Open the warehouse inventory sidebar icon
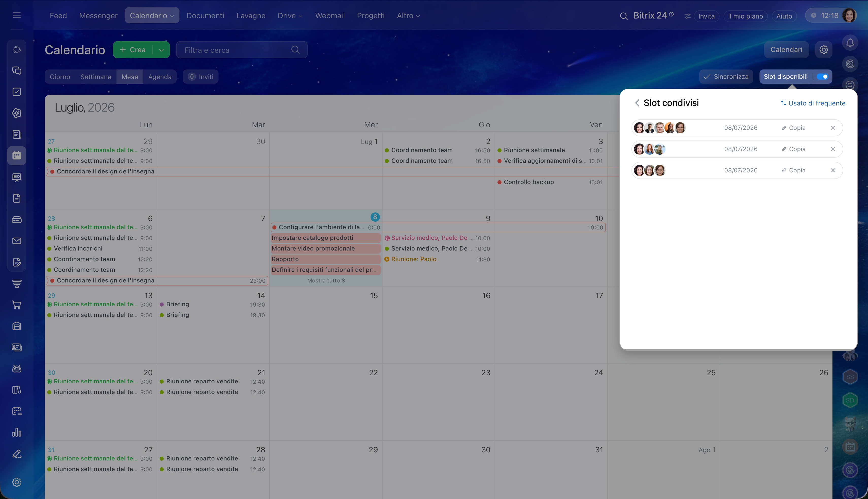868x499 pixels. (x=17, y=326)
